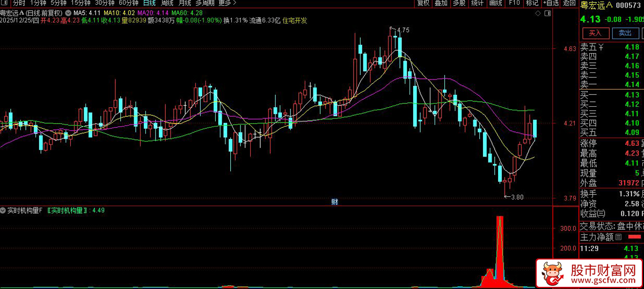644x289 pixels.
Task: Click the 卖四 price 4.17
Action: coord(631,56)
